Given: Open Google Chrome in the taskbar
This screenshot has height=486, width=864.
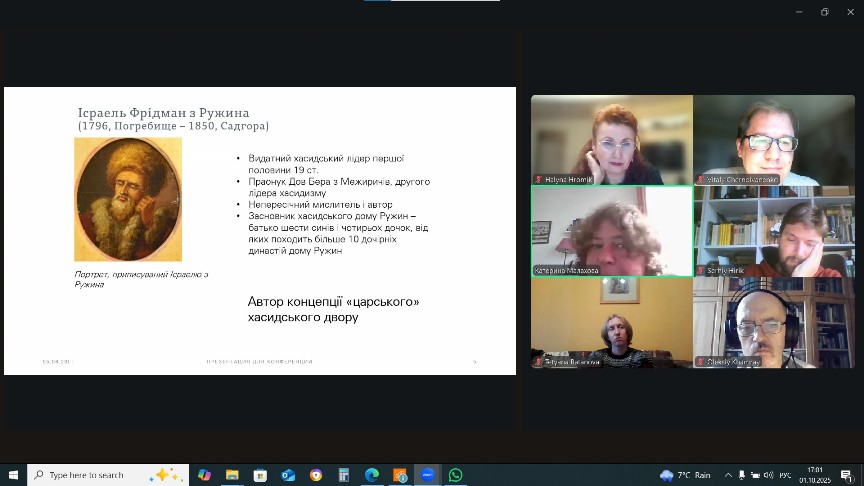Looking at the screenshot, I should (x=316, y=475).
